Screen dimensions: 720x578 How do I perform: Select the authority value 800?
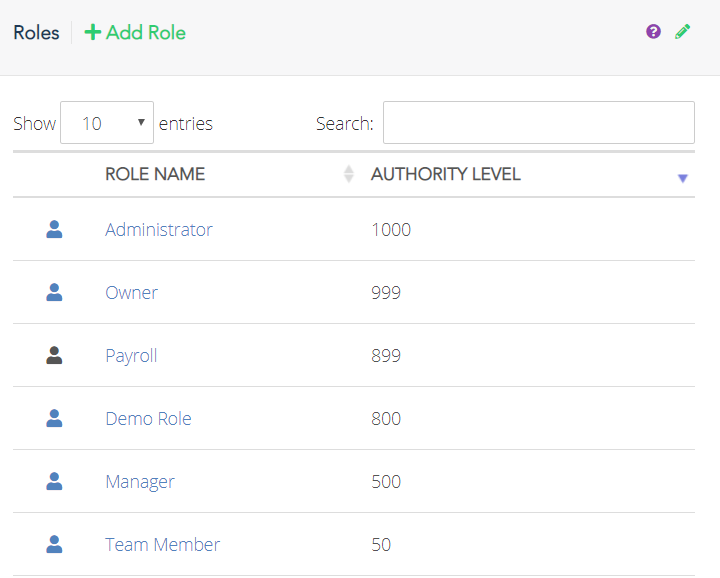(x=386, y=419)
